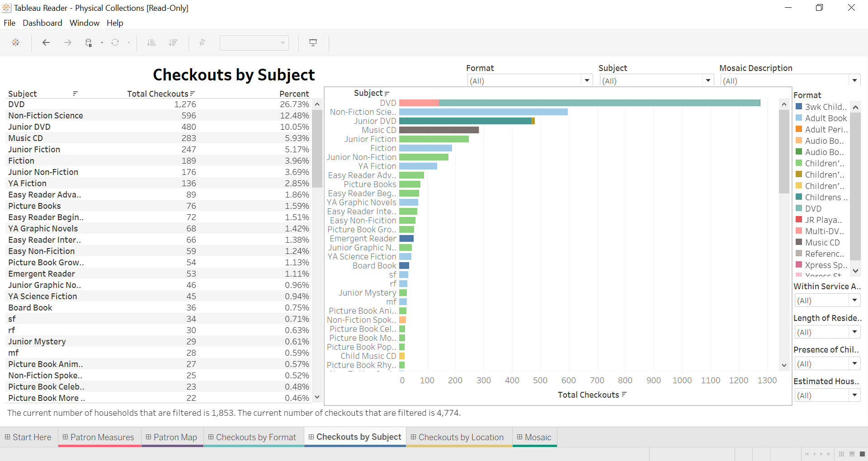Screen dimensions: 868x461
Task: Click the pin axis icon
Action: tap(202, 42)
